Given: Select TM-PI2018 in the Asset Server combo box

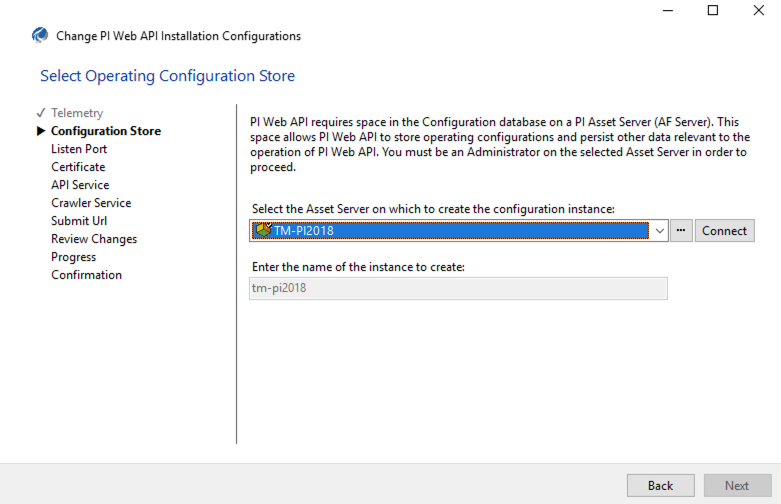Looking at the screenshot, I should pyautogui.click(x=450, y=231).
